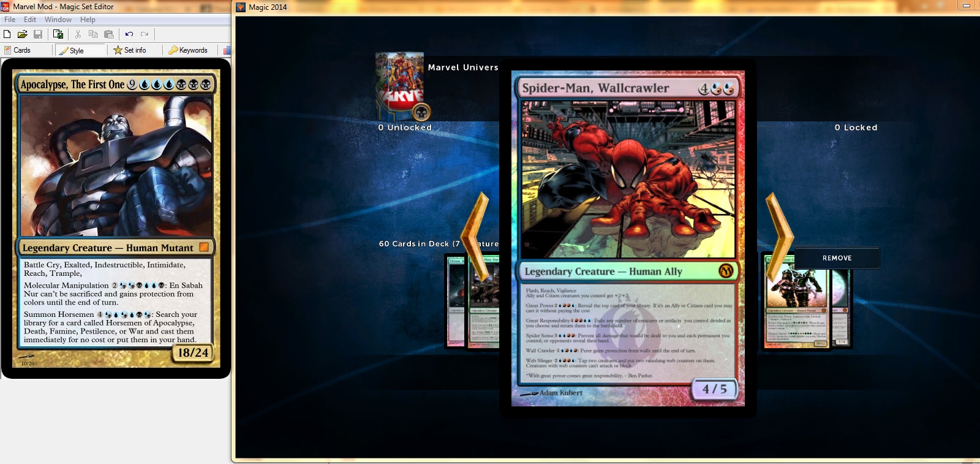The width and height of the screenshot is (980, 464).
Task: Click the Spider-Man, Wallcrawler card name
Action: coord(595,88)
